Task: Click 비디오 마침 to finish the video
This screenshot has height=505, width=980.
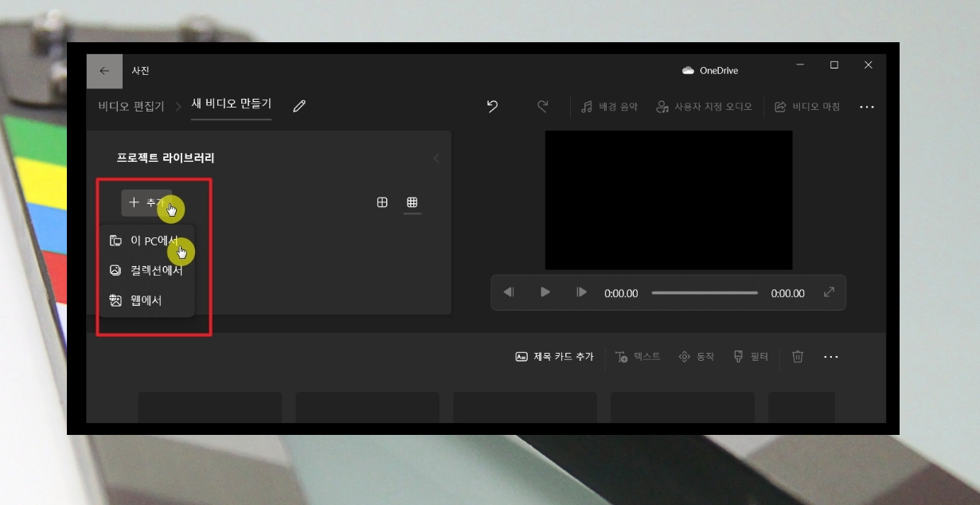Action: point(807,106)
